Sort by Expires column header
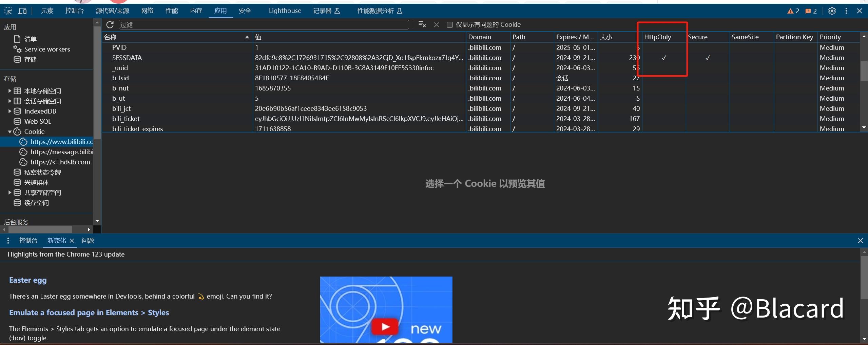 575,37
